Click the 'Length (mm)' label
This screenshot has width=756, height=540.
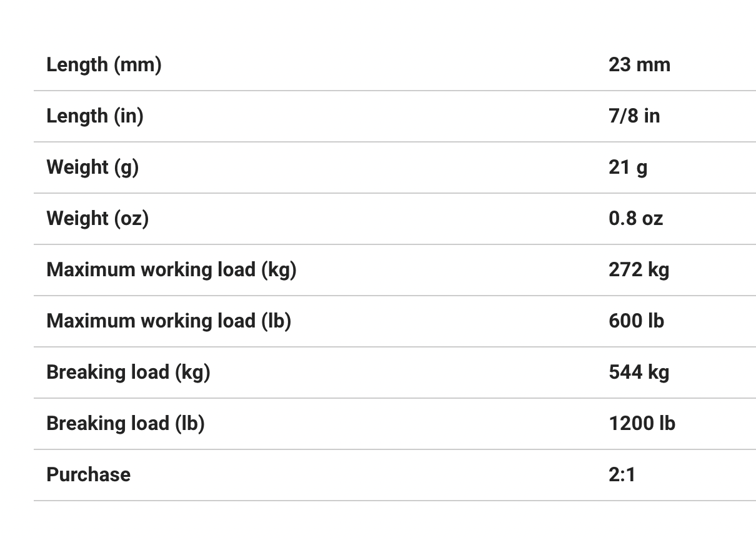(104, 64)
